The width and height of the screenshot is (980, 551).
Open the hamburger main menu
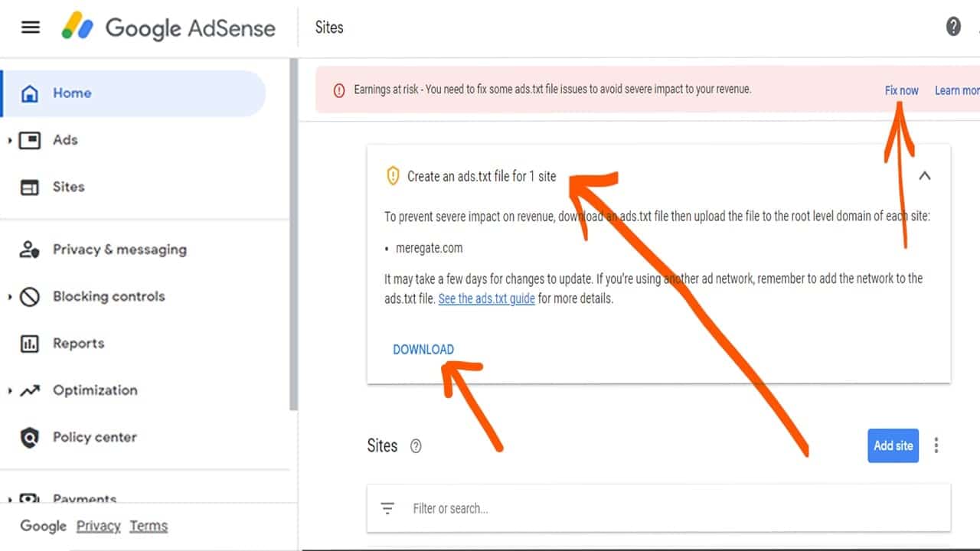click(x=30, y=28)
